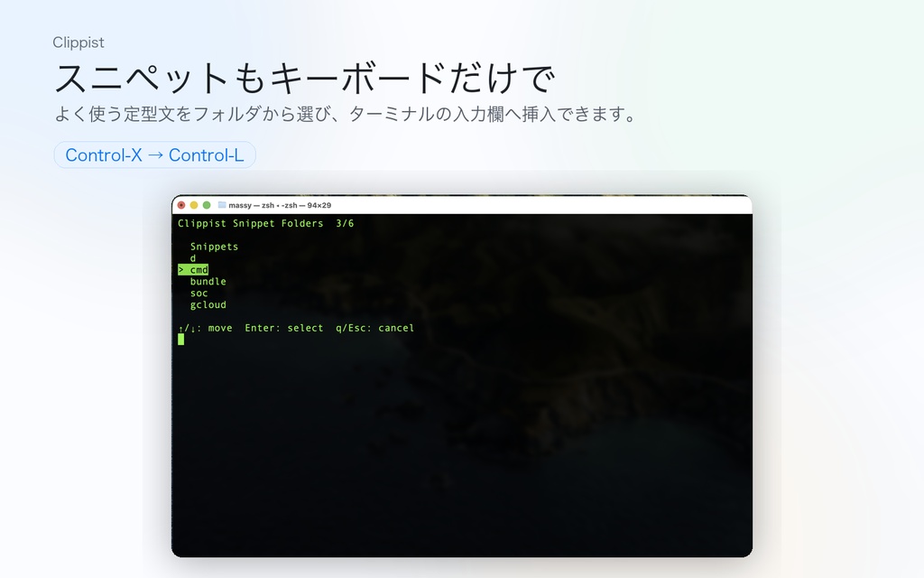
Task: Click the terminal title massy — zsh
Action: coord(280,205)
